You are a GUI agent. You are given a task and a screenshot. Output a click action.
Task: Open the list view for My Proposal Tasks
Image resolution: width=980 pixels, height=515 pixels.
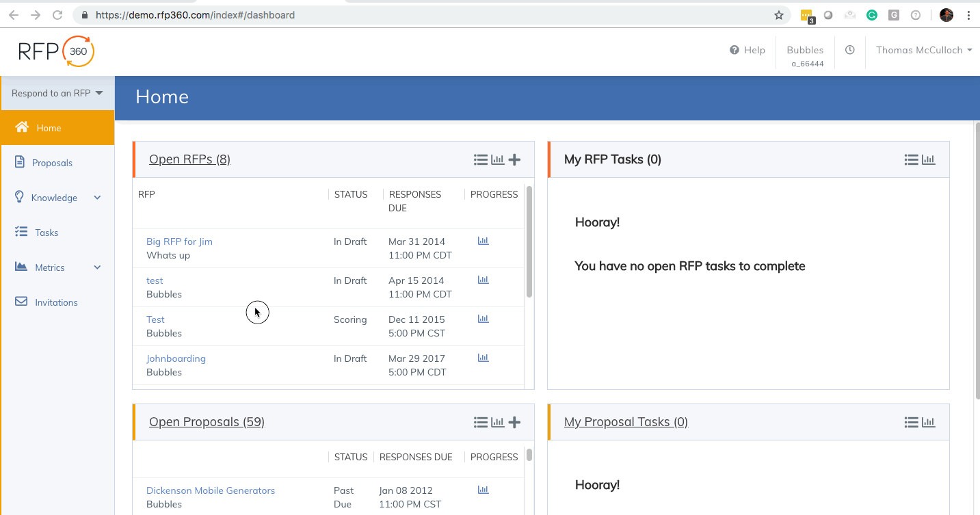(x=910, y=422)
